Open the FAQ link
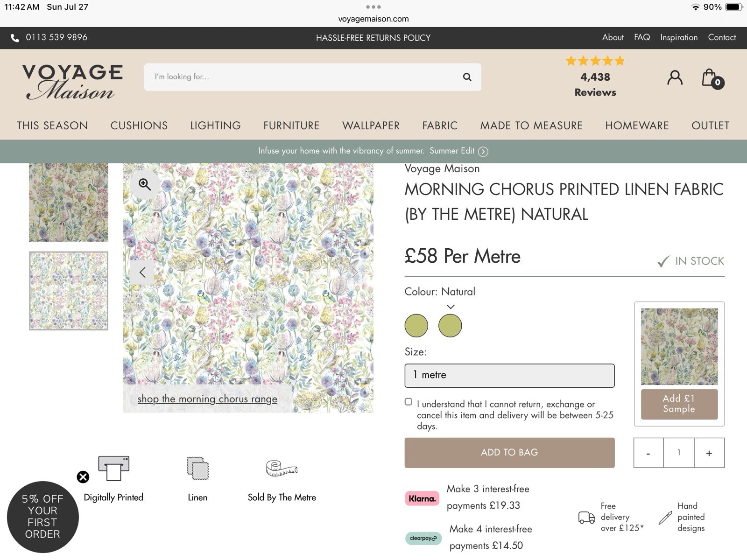 coord(642,37)
